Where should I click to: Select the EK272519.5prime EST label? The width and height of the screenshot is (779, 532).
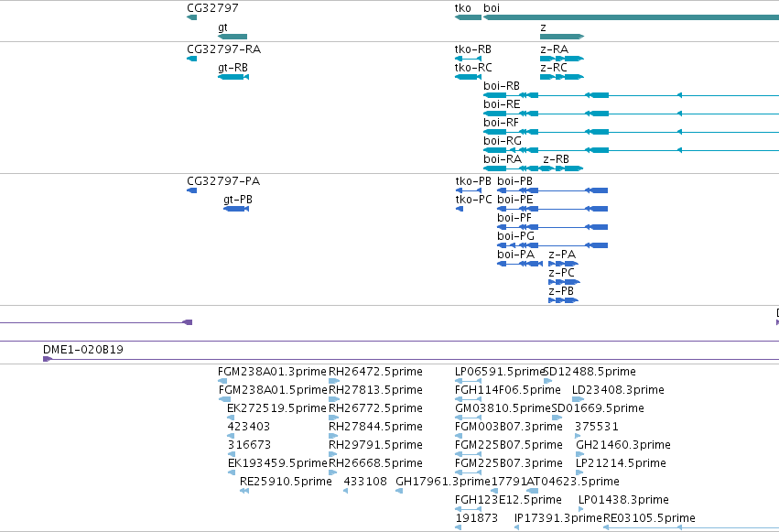coord(276,408)
